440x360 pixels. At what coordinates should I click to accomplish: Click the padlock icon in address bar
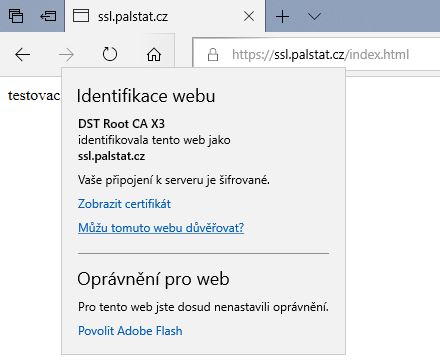coord(213,55)
